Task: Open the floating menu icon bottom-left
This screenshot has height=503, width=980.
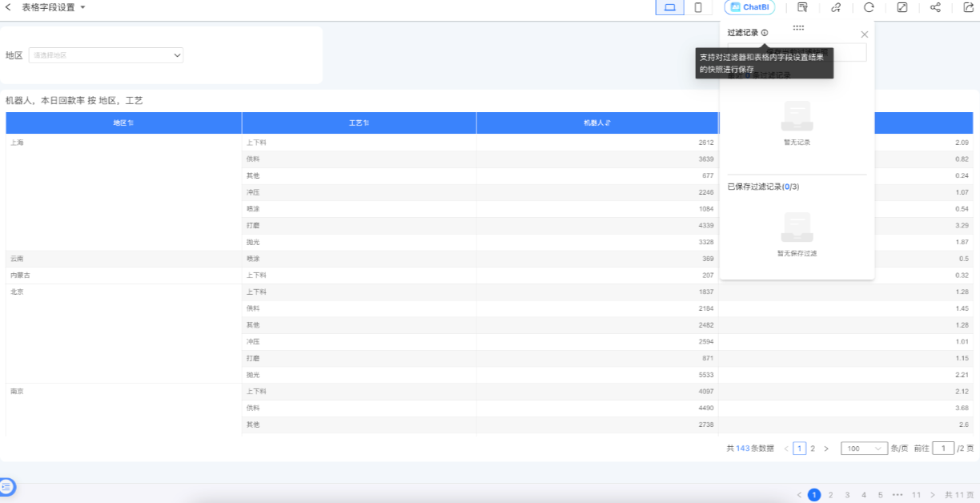Action: [x=7, y=486]
